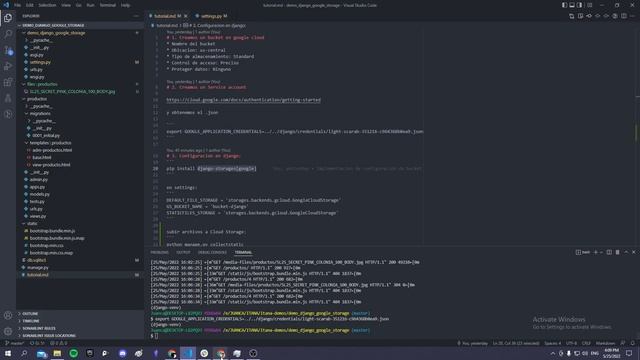
Task: Open the Testing flask view
Action: (8, 98)
